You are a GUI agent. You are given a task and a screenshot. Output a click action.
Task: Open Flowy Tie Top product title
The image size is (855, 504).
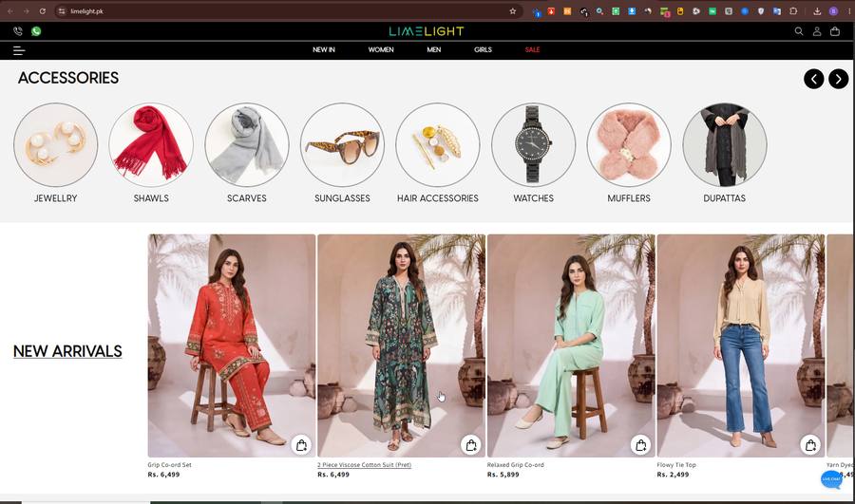pyautogui.click(x=676, y=465)
